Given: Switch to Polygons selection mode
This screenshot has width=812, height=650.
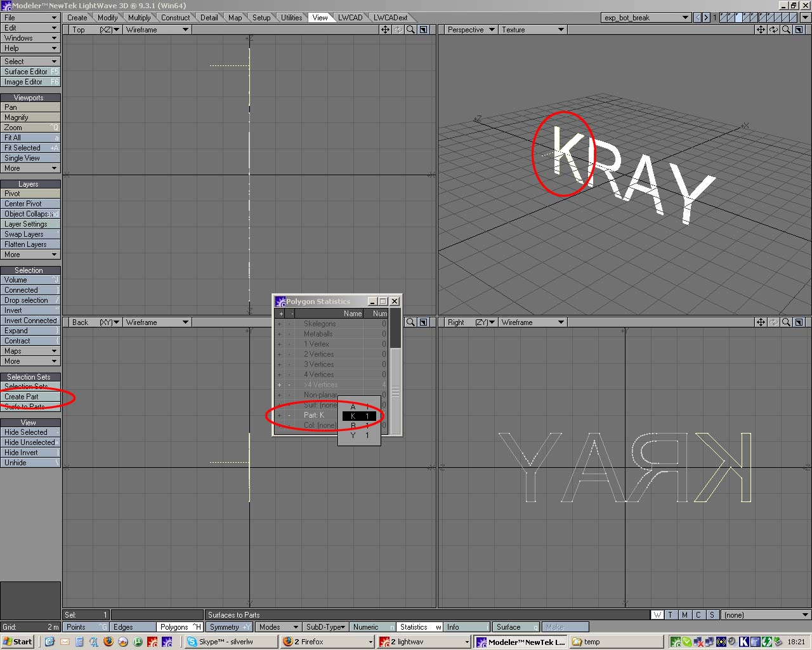Looking at the screenshot, I should [x=180, y=627].
